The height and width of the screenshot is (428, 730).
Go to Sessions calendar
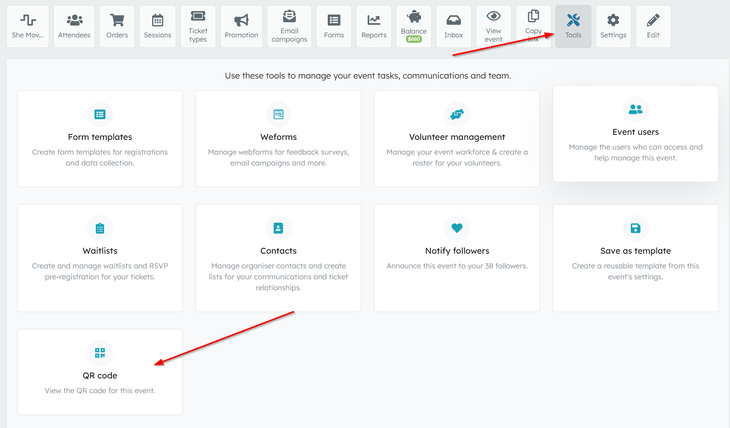pos(156,26)
